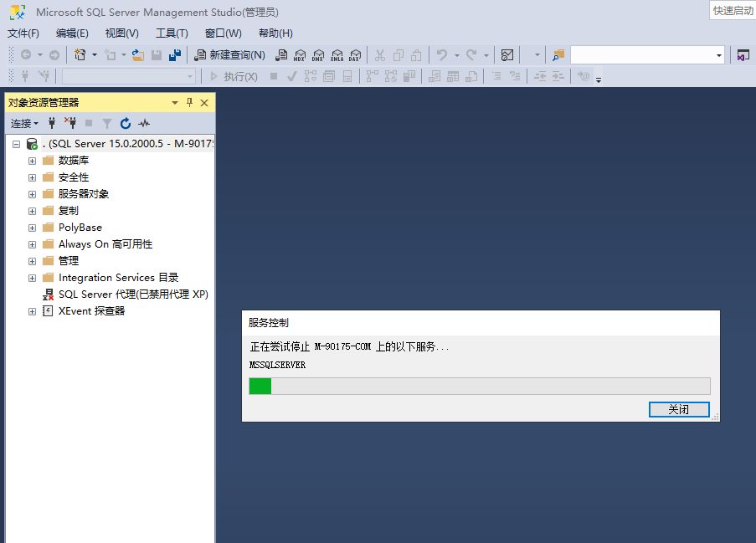Expand the Integration Services 目录 folder
The width and height of the screenshot is (756, 543).
[33, 278]
